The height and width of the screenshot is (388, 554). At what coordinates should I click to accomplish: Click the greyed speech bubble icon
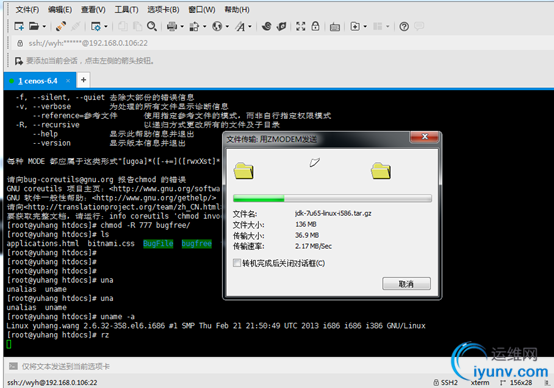419,26
